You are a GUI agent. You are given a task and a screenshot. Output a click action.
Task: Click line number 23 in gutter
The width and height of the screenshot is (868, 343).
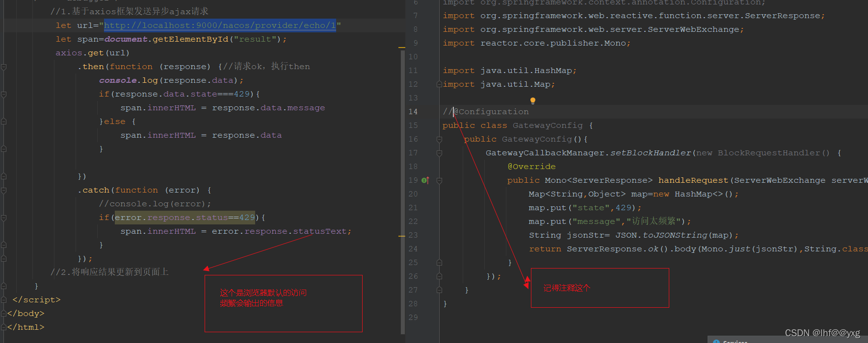click(x=413, y=235)
